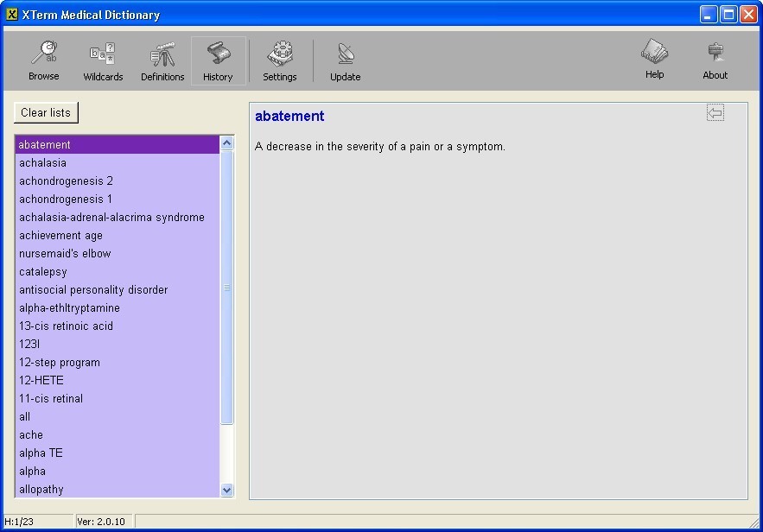Switch to the History view

pyautogui.click(x=218, y=59)
